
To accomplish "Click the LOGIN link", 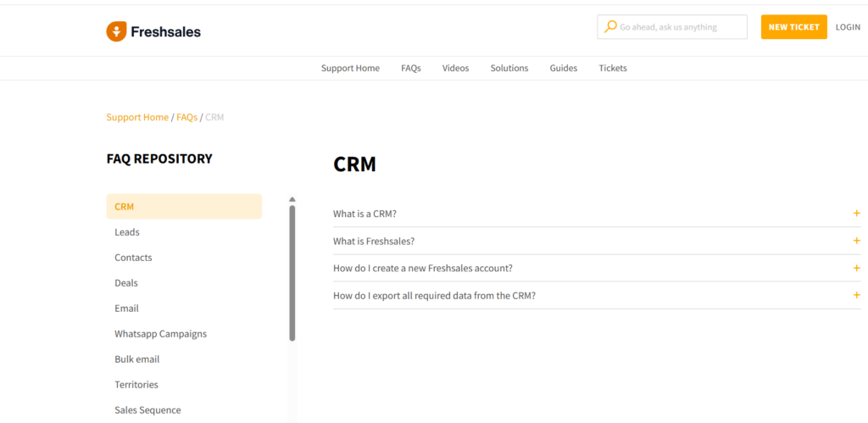I will tap(848, 27).
